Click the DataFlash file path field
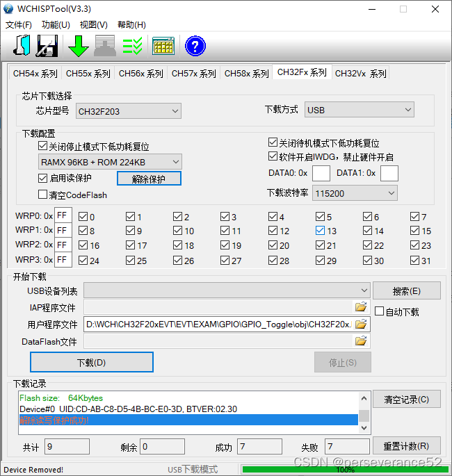 coord(219,341)
